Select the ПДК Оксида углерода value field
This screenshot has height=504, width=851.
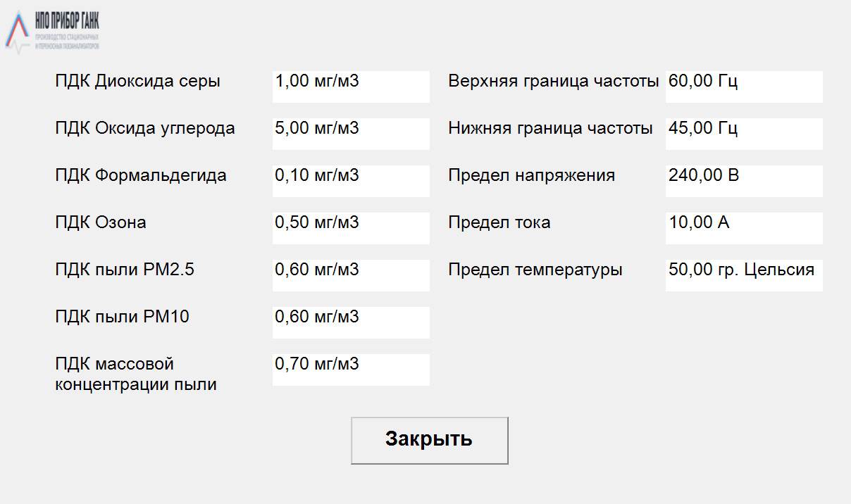pyautogui.click(x=351, y=134)
